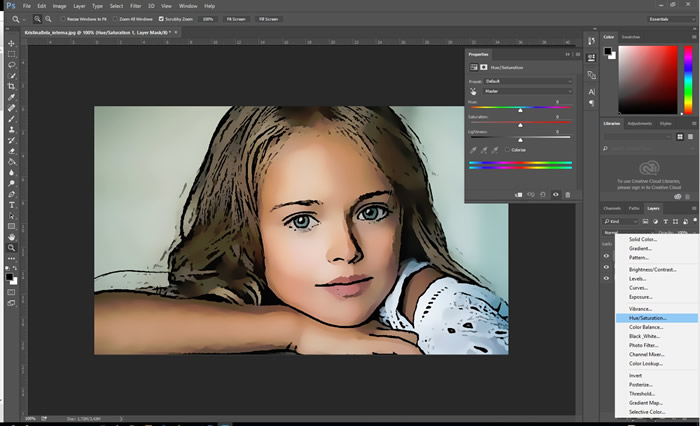Select the Eraser tool

point(12,151)
